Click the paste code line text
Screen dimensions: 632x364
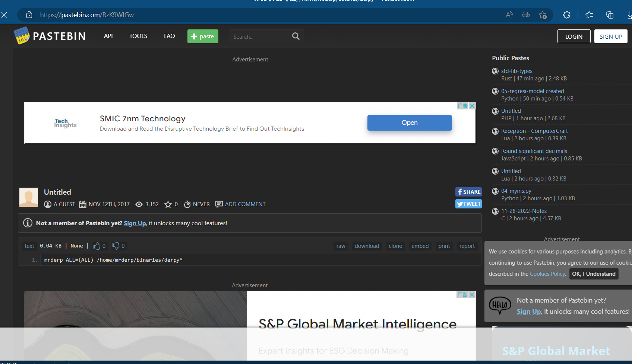click(113, 260)
